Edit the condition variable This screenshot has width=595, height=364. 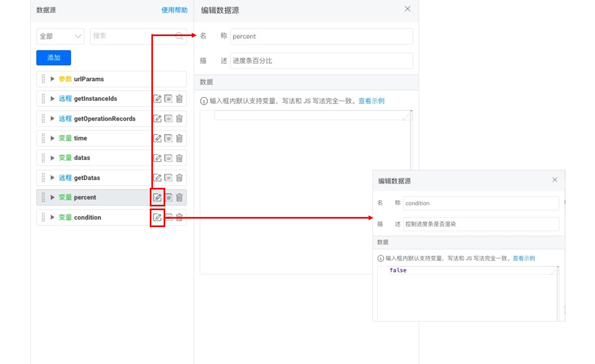pyautogui.click(x=157, y=217)
